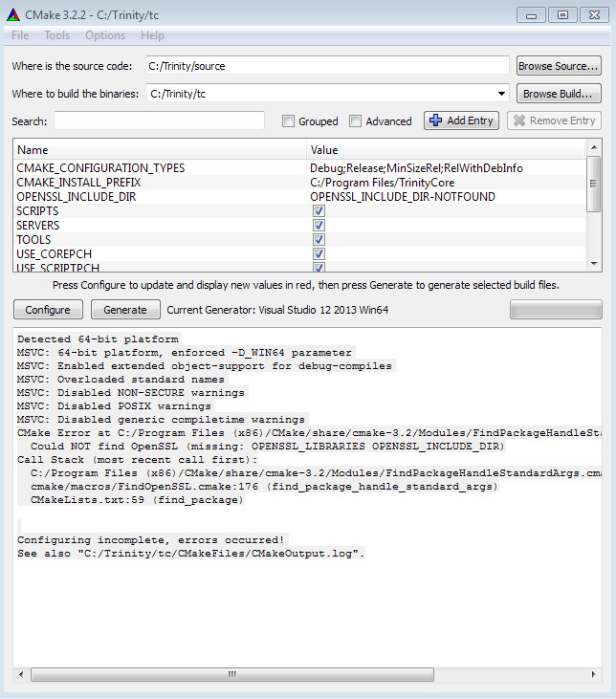Click the CMake logo icon in title bar
The image size is (616, 699).
pyautogui.click(x=13, y=15)
